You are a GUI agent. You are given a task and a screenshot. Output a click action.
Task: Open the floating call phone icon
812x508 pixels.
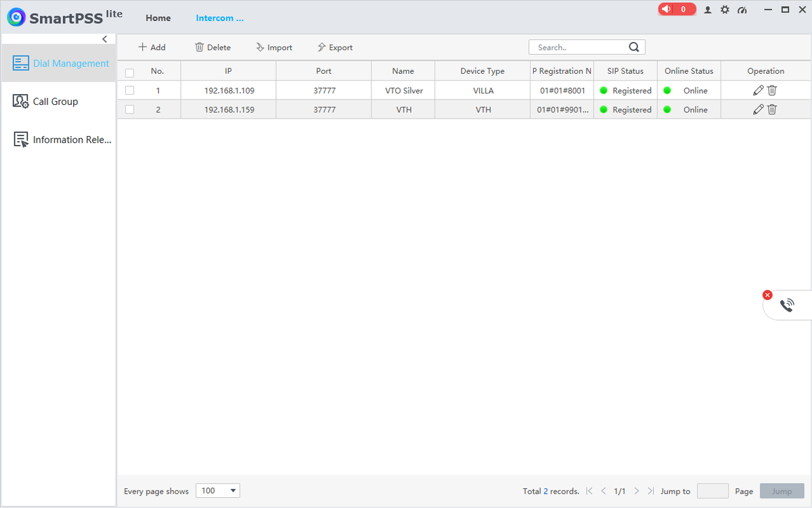pos(787,305)
